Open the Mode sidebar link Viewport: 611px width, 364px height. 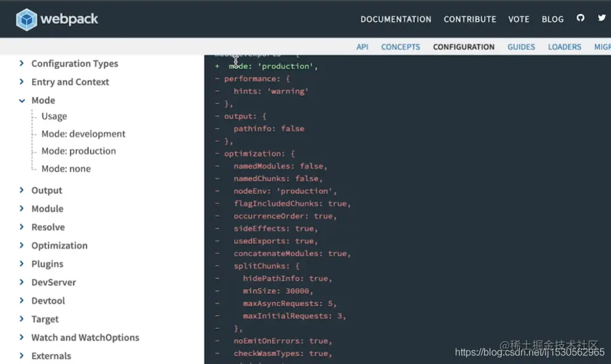pyautogui.click(x=43, y=100)
